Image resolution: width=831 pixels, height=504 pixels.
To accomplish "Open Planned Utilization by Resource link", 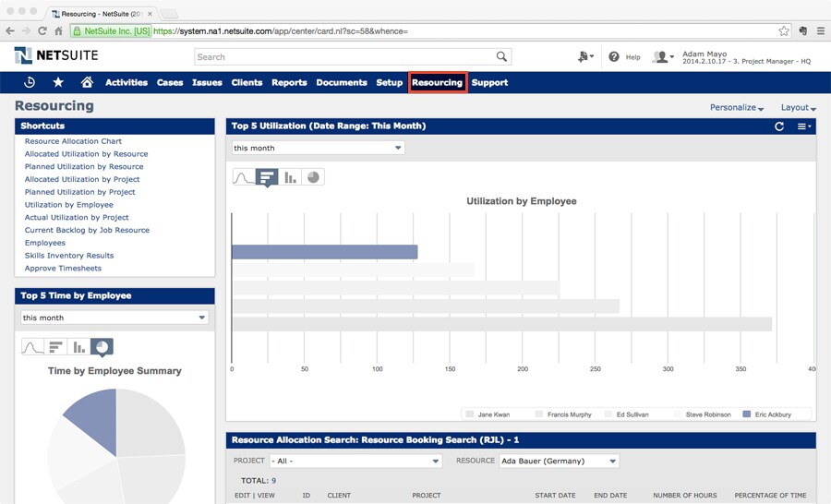I will coord(84,166).
